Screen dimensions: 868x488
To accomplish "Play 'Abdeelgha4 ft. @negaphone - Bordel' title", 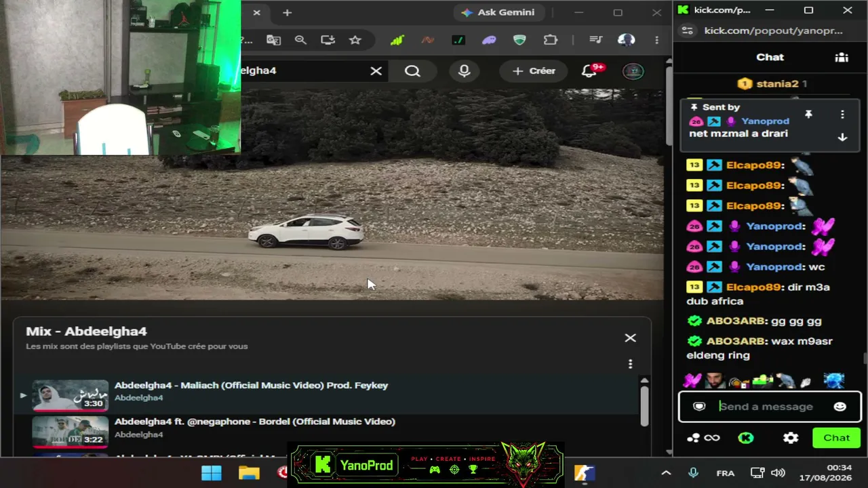I will (255, 422).
